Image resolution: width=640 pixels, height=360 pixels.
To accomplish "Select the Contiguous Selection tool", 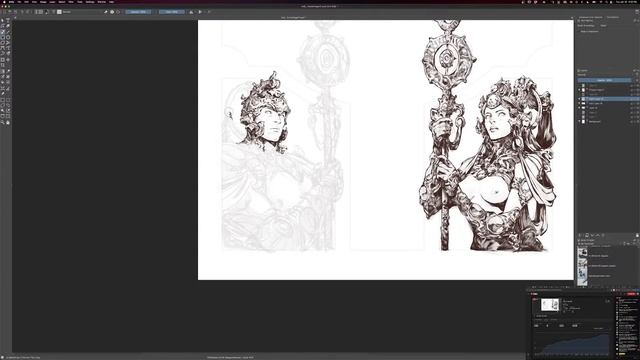I will [3, 111].
